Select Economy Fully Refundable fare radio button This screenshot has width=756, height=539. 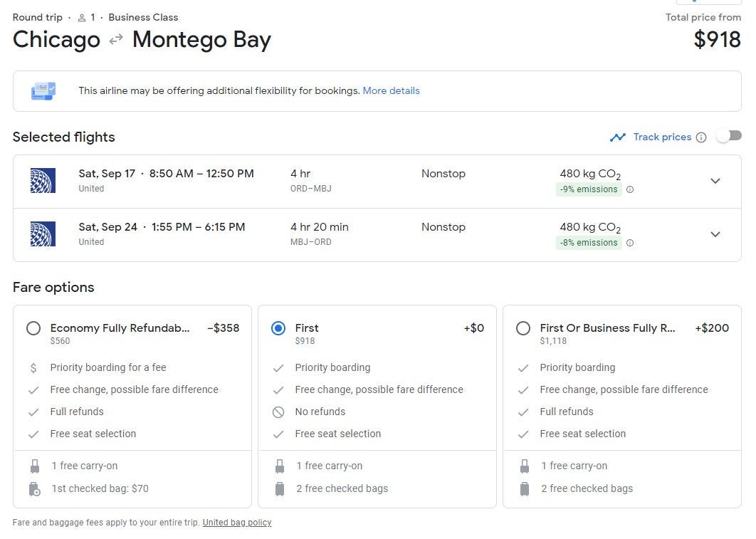[x=33, y=328]
